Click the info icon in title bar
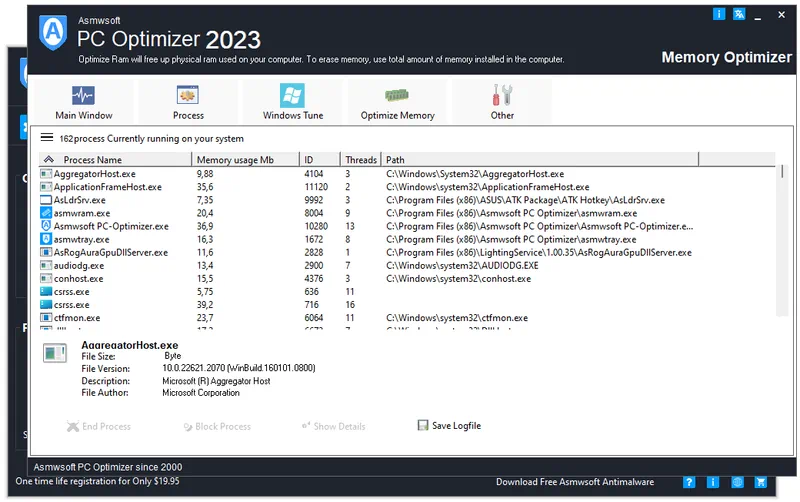Viewport: 800px width, 502px height. point(718,14)
